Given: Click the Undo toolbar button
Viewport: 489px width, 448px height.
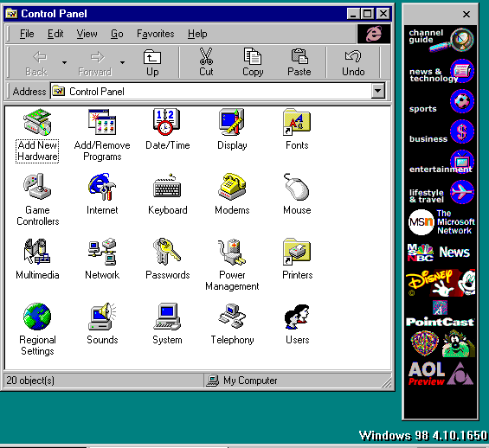Looking at the screenshot, I should tap(353, 62).
